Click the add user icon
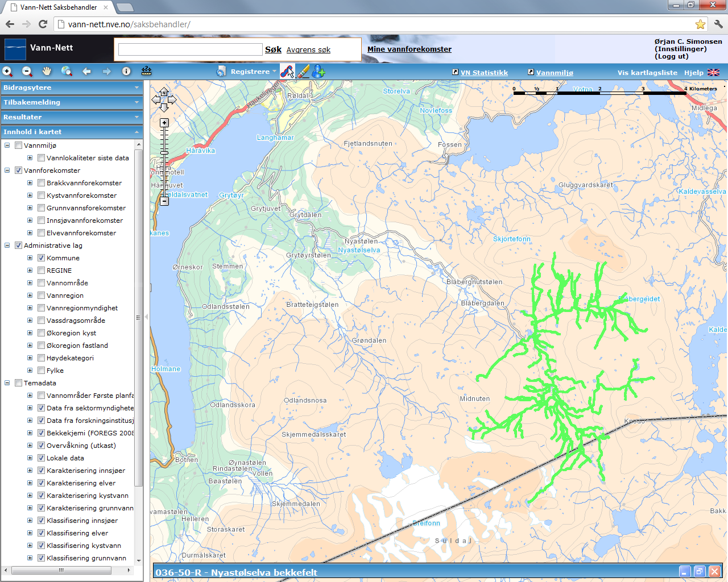This screenshot has height=582, width=728. point(318,71)
